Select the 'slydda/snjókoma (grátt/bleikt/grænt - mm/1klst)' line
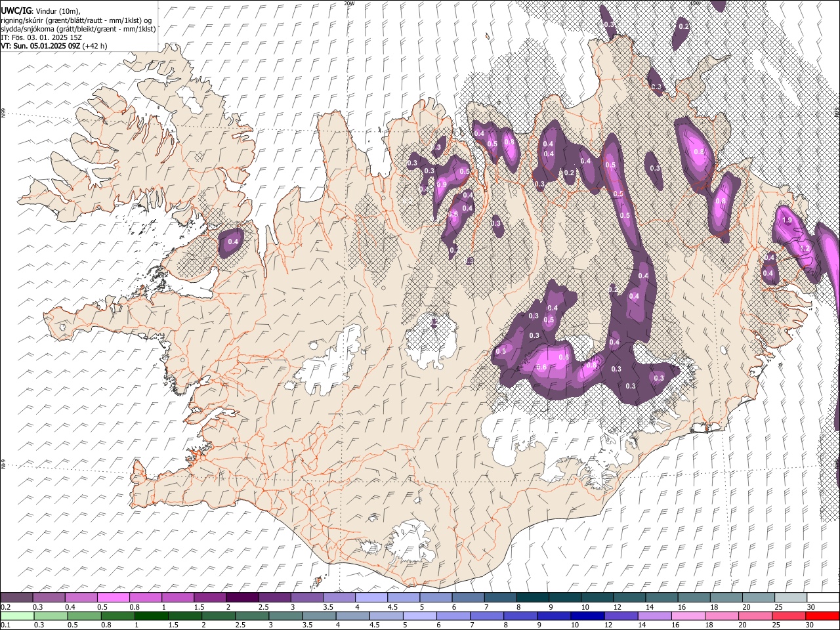The image size is (840, 630). tap(78, 29)
